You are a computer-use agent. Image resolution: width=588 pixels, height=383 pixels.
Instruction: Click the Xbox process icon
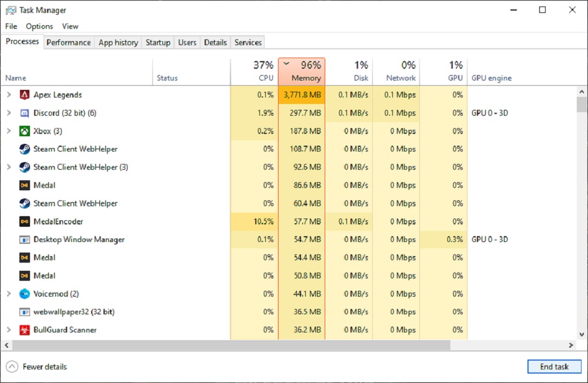pos(24,131)
